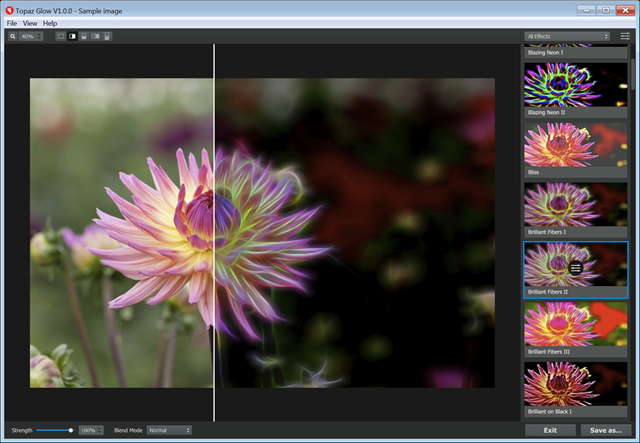Screen dimensions: 640x443
Task: Open the Blend Mode dropdown
Action: 168,430
